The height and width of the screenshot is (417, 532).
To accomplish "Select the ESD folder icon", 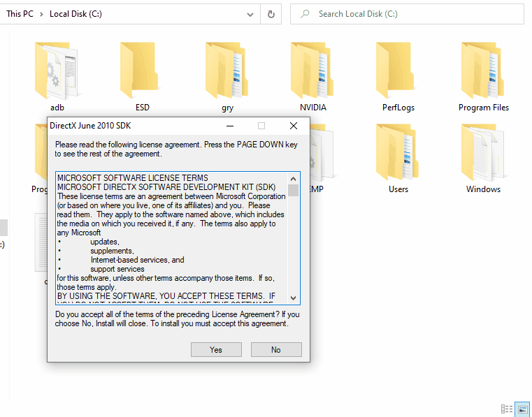I will click(x=142, y=72).
